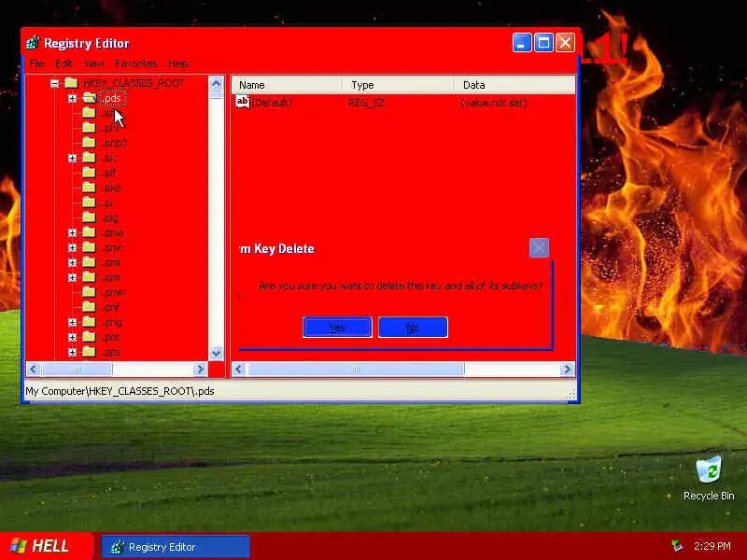Click Registry Editor taskbar button

[x=176, y=547]
